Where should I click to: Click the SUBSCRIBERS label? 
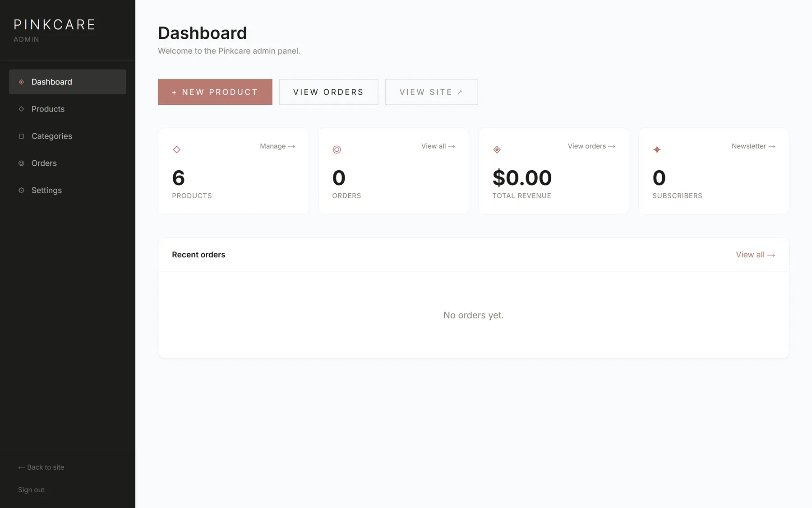tap(677, 196)
